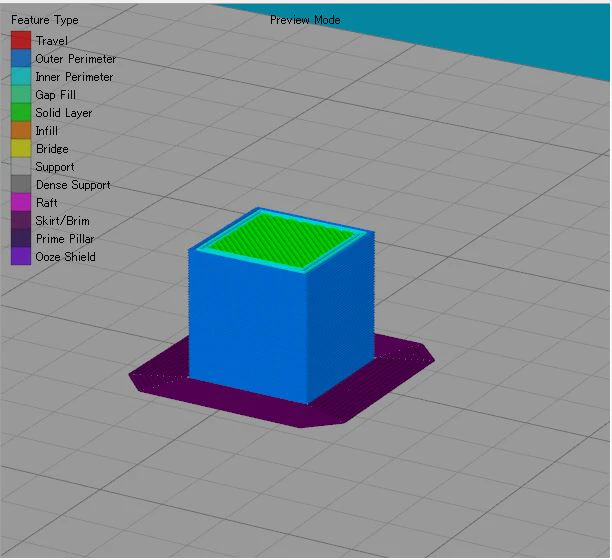Click the 'Infill' legend label
This screenshot has width=612, height=560.
(46, 131)
